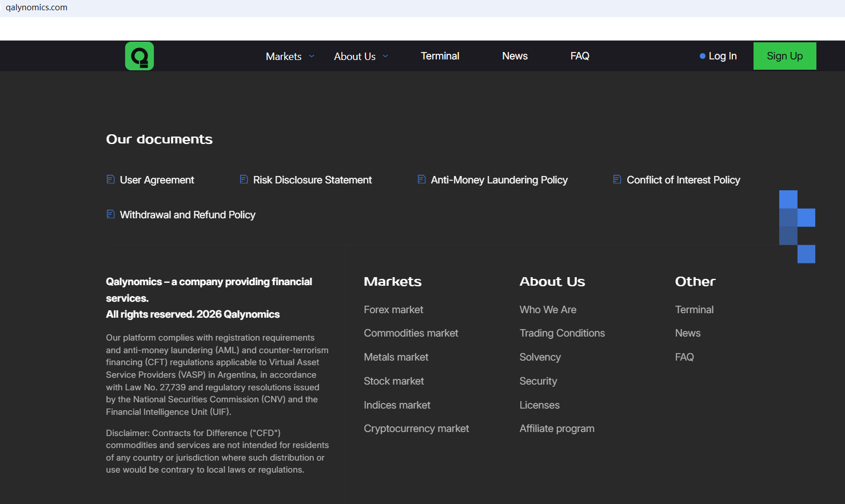Open the Licenses footer link
Image resolution: width=845 pixels, height=504 pixels.
coord(539,405)
